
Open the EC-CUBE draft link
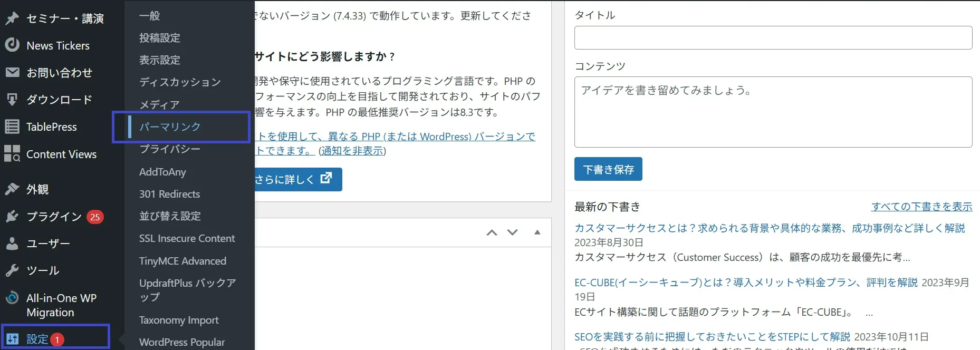click(746, 283)
